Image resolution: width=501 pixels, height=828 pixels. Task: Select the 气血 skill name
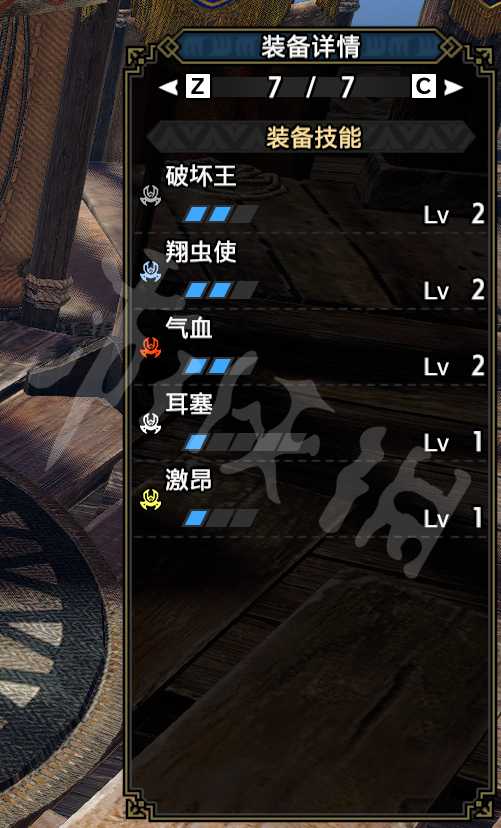189,328
